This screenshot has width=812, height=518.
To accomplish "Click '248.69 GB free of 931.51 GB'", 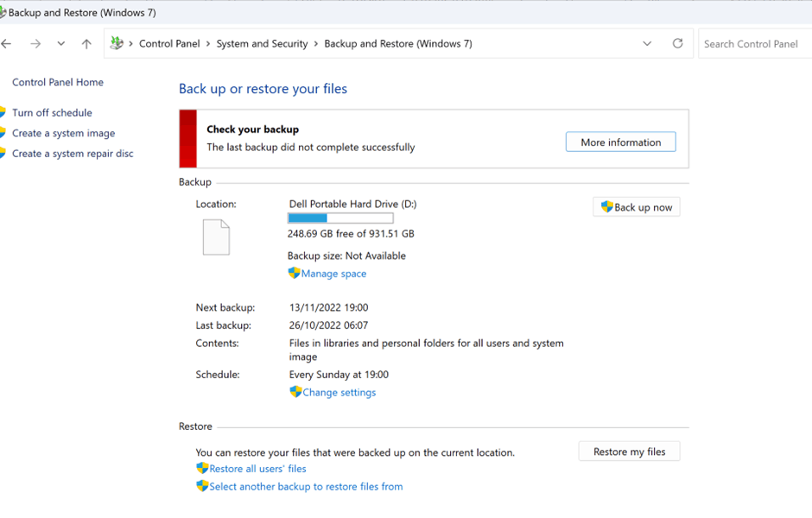I will (x=351, y=234).
